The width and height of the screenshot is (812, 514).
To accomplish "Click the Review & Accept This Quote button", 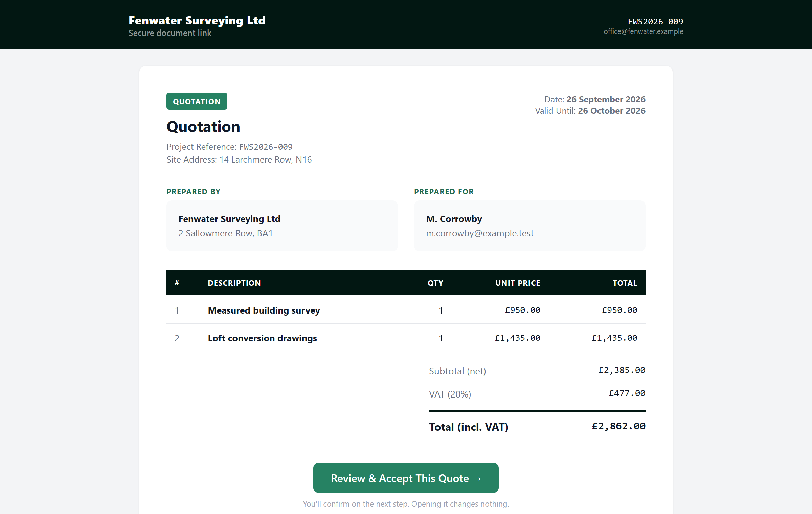I will (x=406, y=477).
